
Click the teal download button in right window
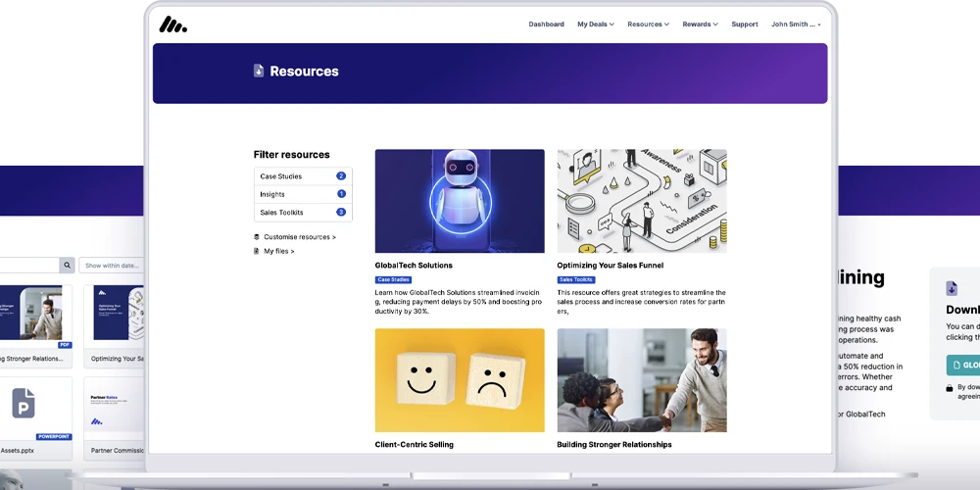(963, 365)
